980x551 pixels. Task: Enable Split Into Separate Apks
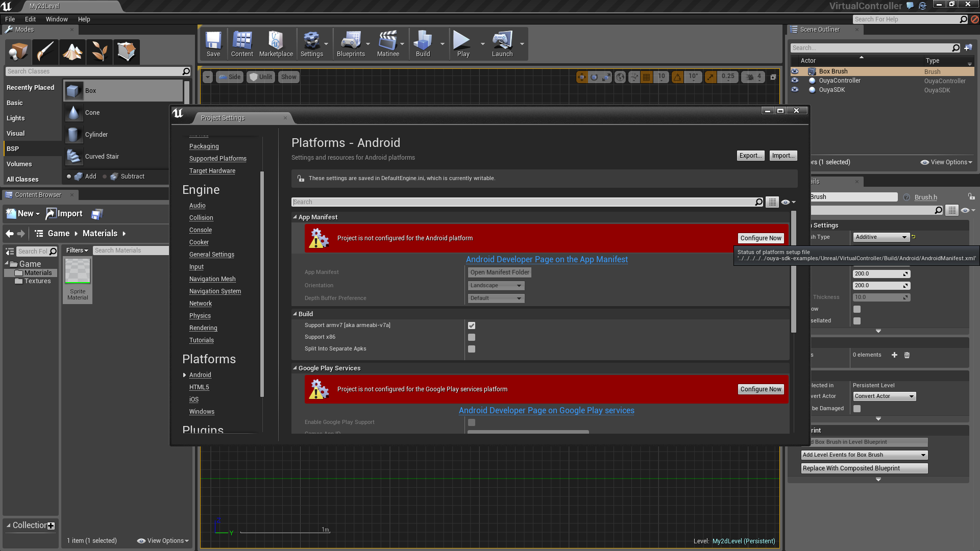472,349
